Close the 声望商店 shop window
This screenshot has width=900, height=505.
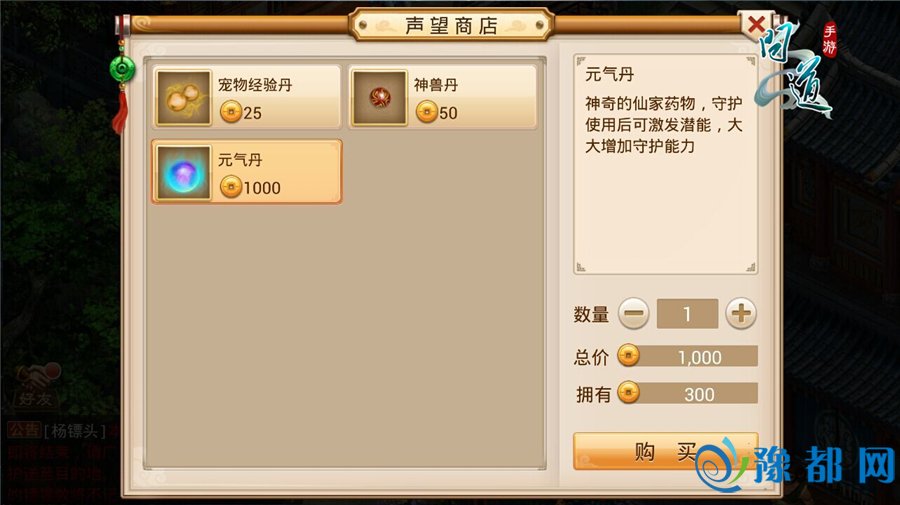(757, 25)
